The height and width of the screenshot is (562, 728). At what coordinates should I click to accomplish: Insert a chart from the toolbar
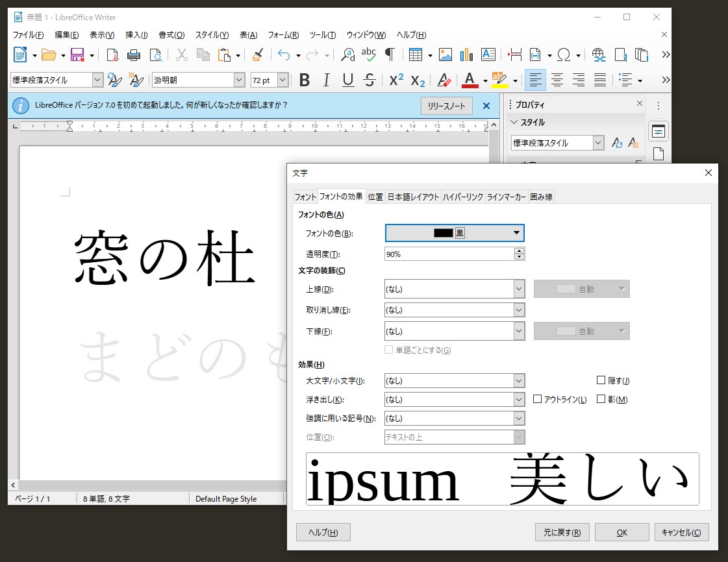pyautogui.click(x=466, y=55)
